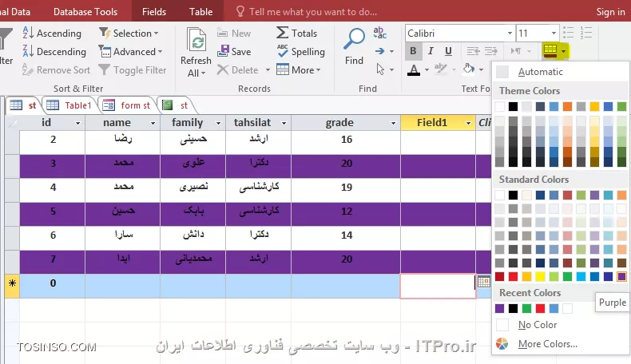The image size is (631, 364).
Task: Open the name column filter dropdown
Action: pos(153,123)
